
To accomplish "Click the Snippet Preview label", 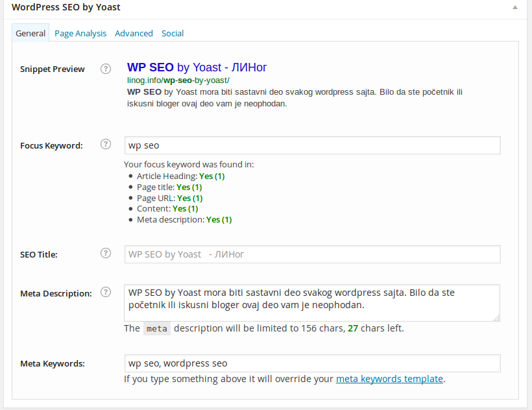I will pos(53,69).
